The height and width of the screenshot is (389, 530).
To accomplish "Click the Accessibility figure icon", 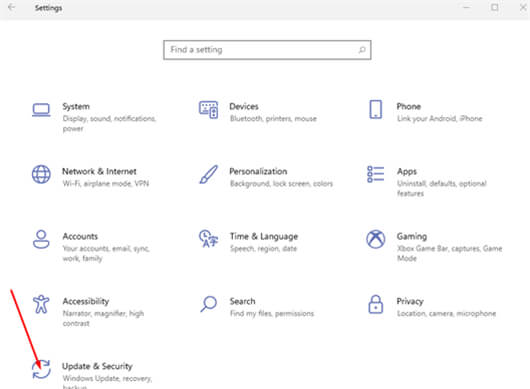I will [41, 304].
